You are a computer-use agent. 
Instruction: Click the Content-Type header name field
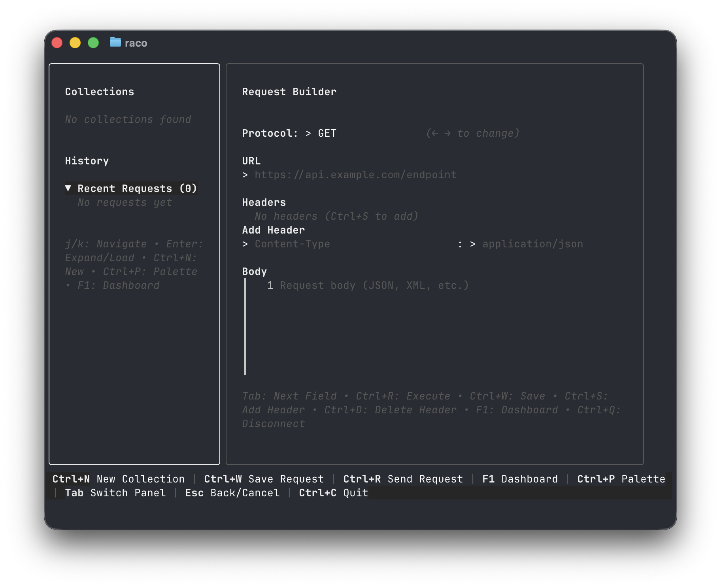point(292,244)
